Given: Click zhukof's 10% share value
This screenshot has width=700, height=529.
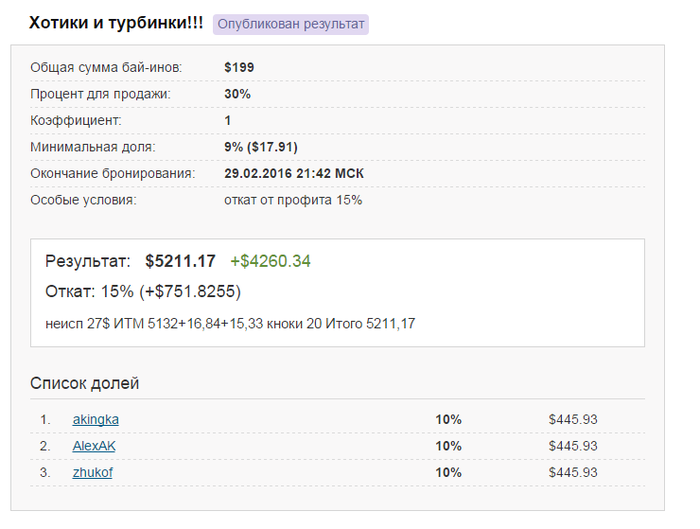Looking at the screenshot, I should click(448, 472).
